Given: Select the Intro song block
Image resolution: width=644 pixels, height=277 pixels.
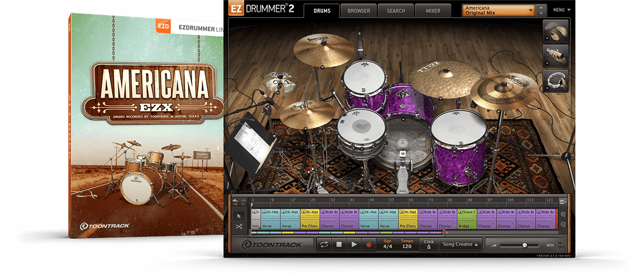Looking at the screenshot, I should 255,219.
